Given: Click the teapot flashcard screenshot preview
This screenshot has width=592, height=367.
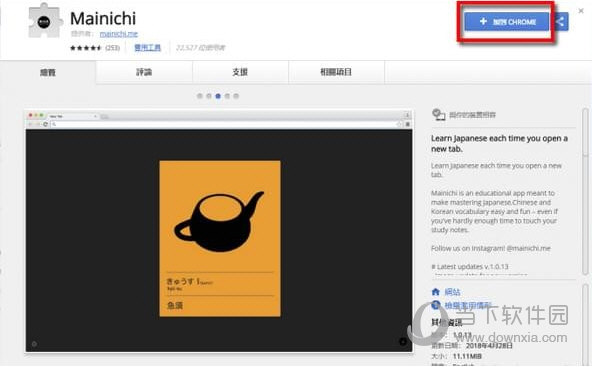Looking at the screenshot, I should click(219, 231).
